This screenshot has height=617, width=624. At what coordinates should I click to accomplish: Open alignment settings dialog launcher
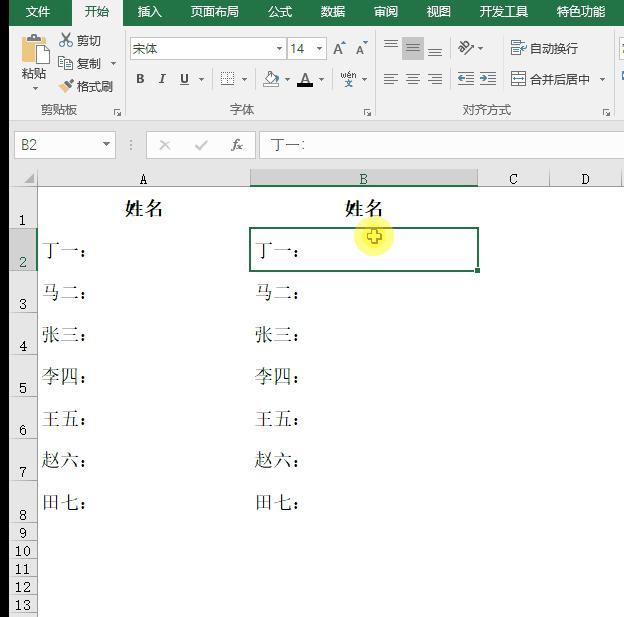(606, 113)
